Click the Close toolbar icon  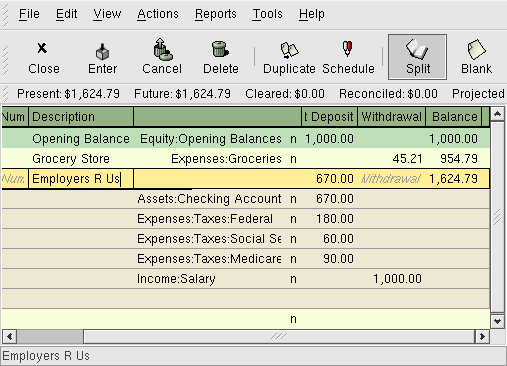coord(42,48)
